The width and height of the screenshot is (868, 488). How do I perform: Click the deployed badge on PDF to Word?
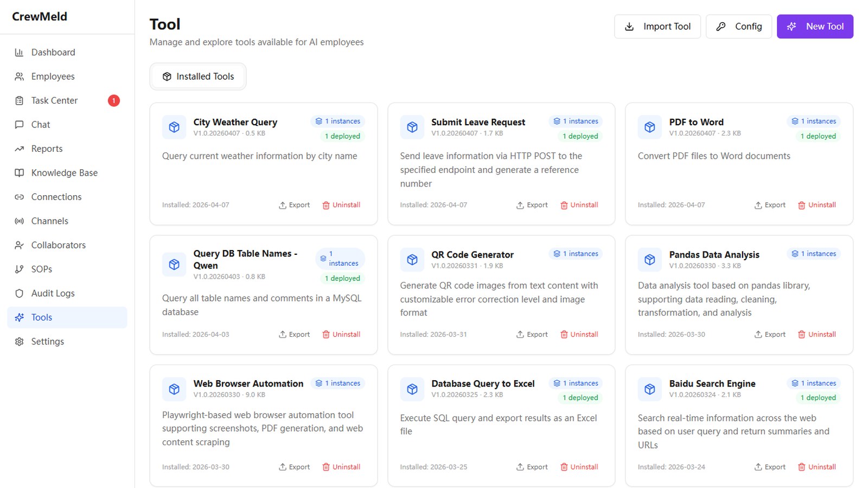(819, 136)
